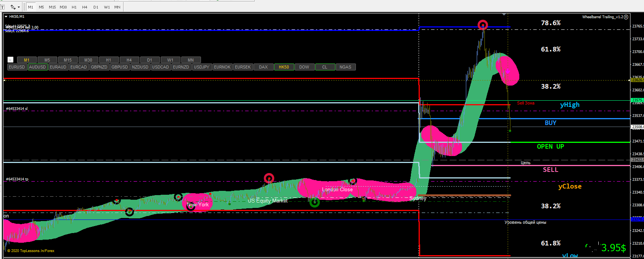The height and width of the screenshot is (259, 644).
Task: Click the green 3.95$ profit readout
Action: 613,248
